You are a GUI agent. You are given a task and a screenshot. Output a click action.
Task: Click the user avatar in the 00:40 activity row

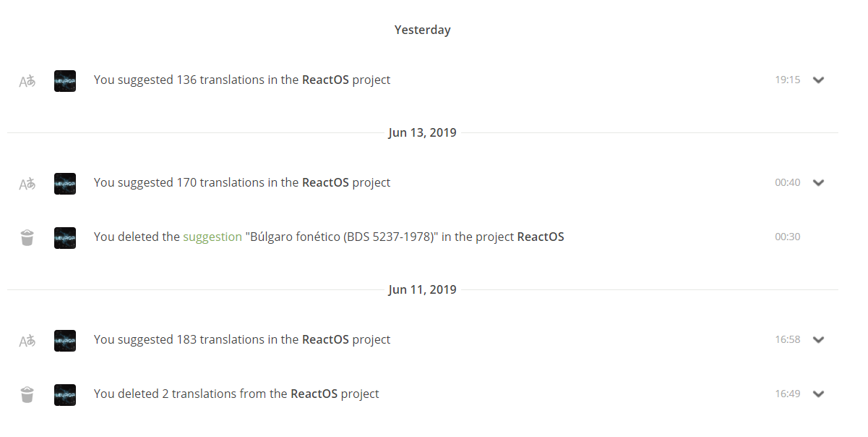pyautogui.click(x=65, y=184)
